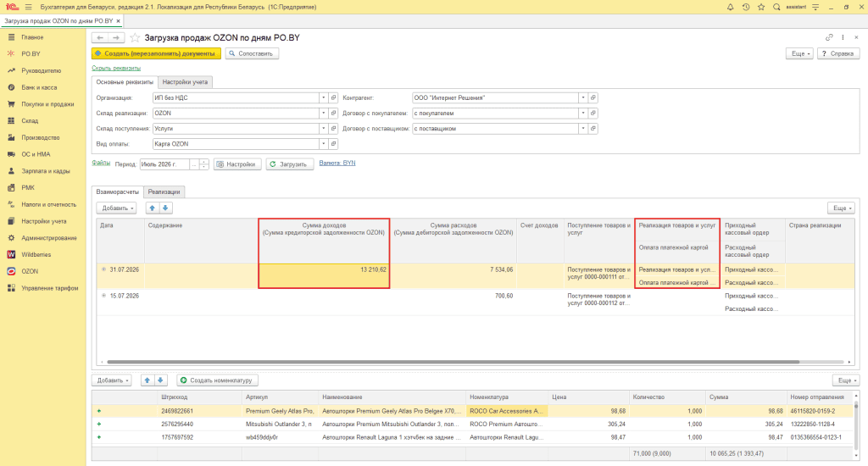868x466 pixels.
Task: Open Склад sidebar section
Action: [x=30, y=120]
